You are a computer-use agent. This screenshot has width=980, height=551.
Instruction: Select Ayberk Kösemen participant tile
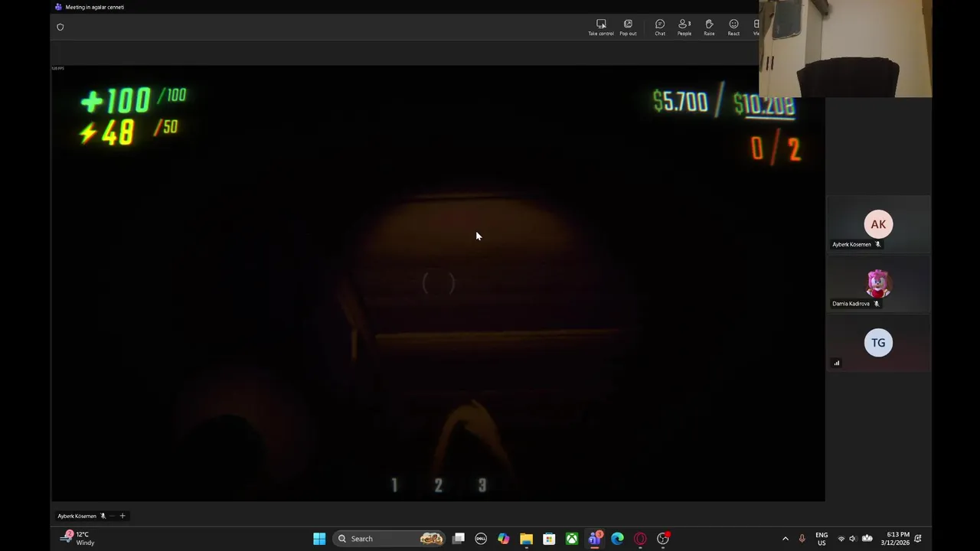point(878,224)
